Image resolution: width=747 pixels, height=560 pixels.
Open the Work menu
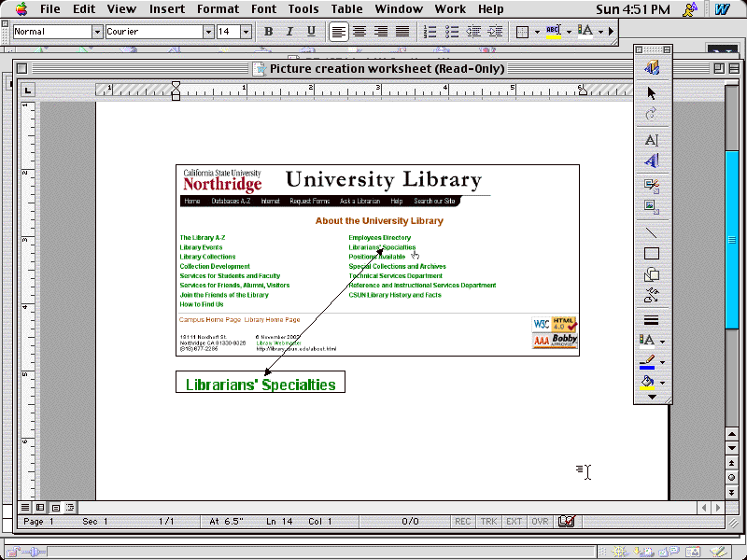[x=450, y=9]
